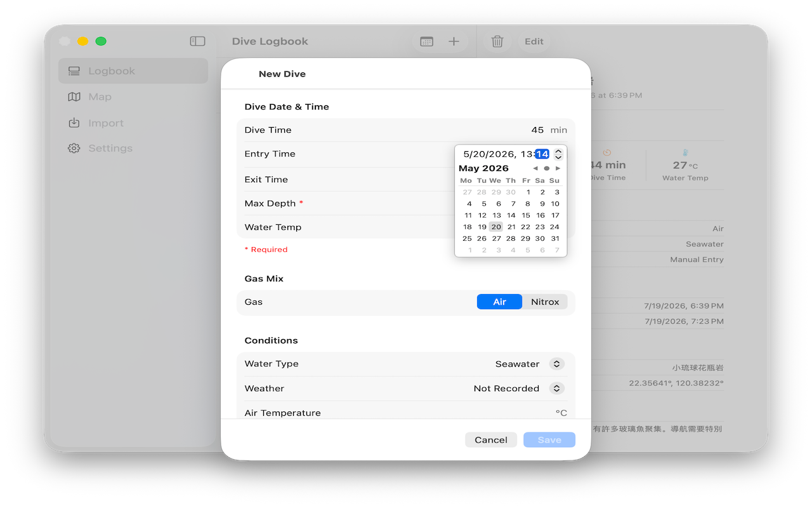Click the dive site name 小琉球花瓶岩
Viewport: 812px width, 508px height.
coord(698,368)
